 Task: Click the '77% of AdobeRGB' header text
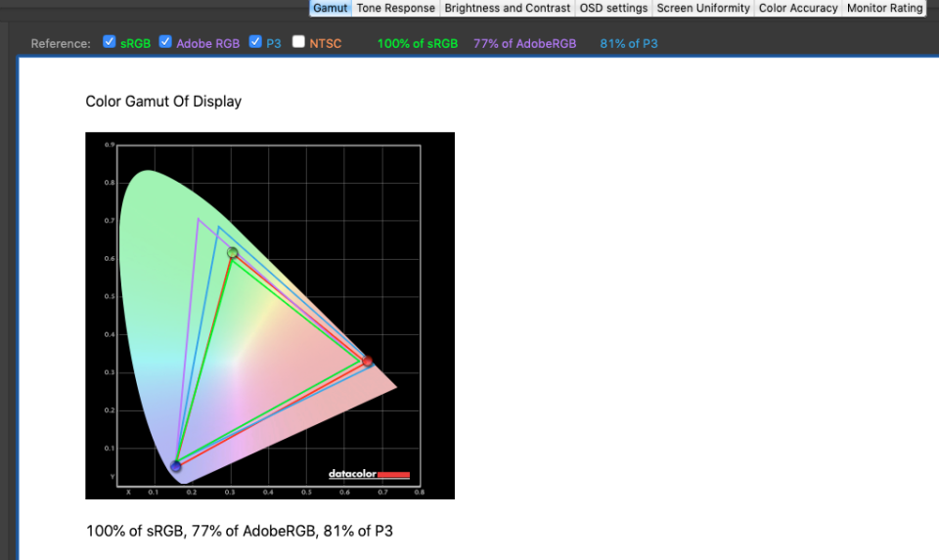coord(524,44)
